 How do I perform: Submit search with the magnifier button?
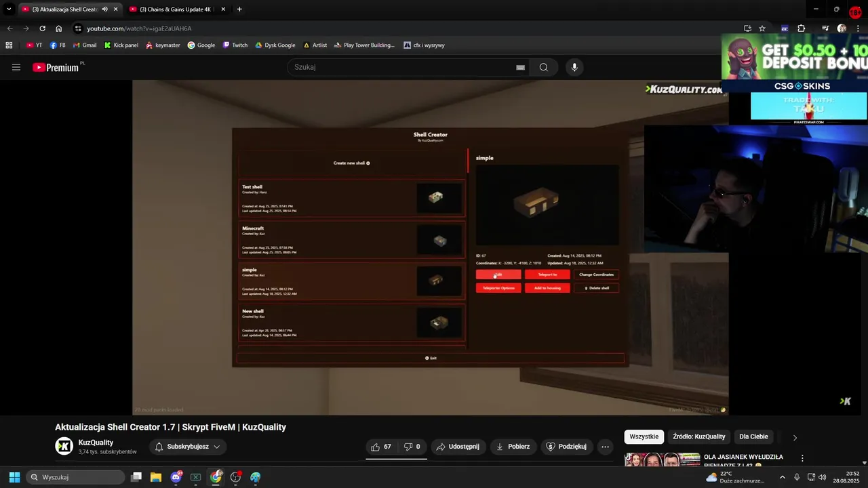coord(544,67)
